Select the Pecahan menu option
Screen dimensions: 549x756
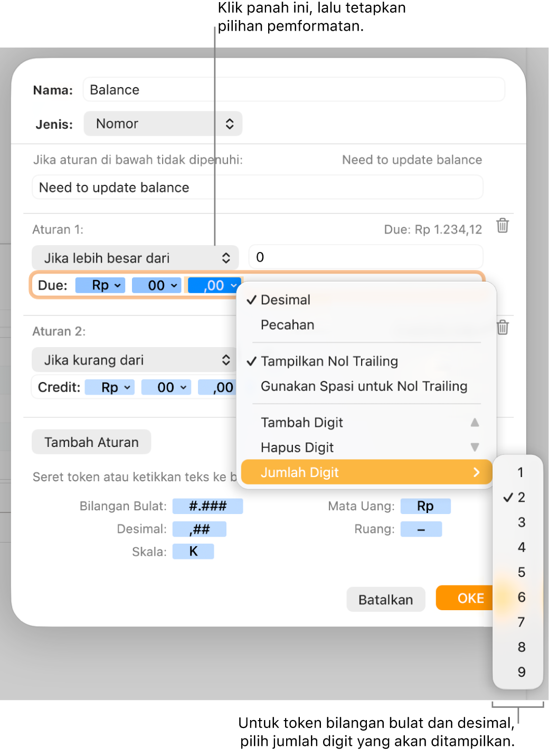pos(366,324)
